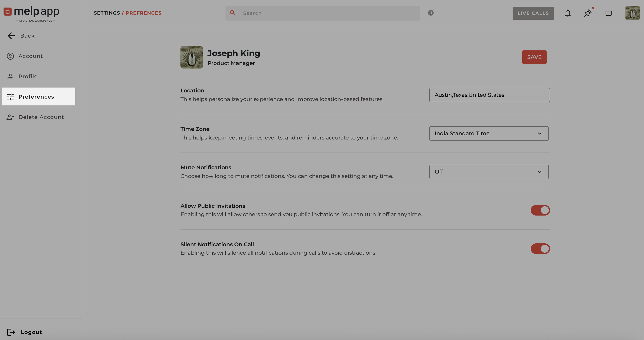This screenshot has width=644, height=340.
Task: Click the Location input field
Action: (x=489, y=95)
